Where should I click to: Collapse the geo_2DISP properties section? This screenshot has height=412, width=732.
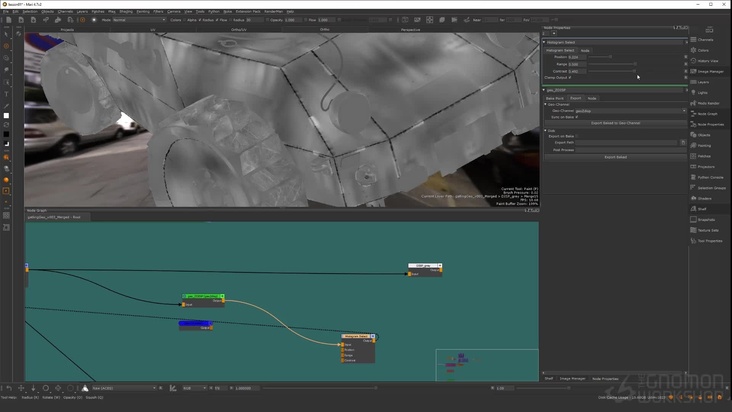544,90
